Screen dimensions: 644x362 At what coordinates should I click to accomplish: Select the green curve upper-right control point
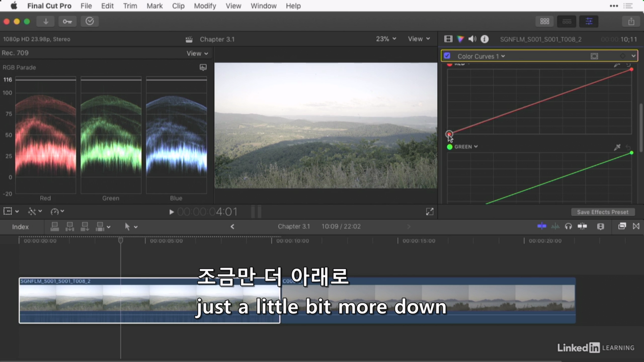(631, 152)
